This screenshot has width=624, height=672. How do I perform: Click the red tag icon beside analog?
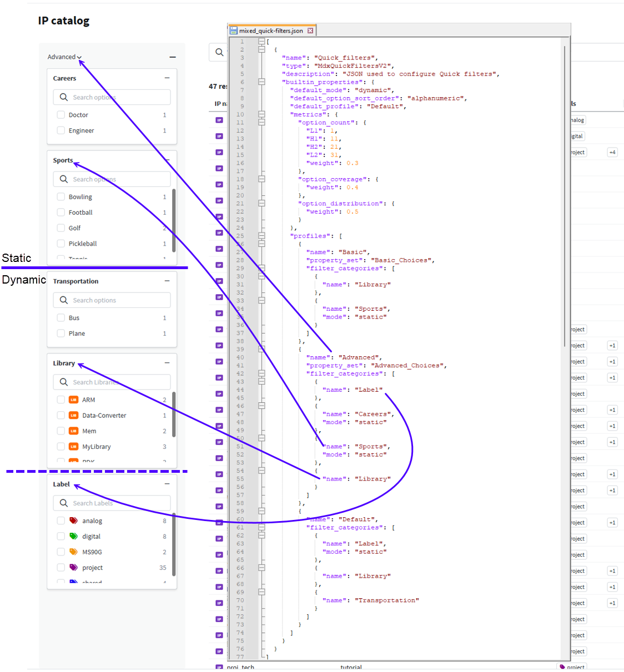tap(73, 521)
